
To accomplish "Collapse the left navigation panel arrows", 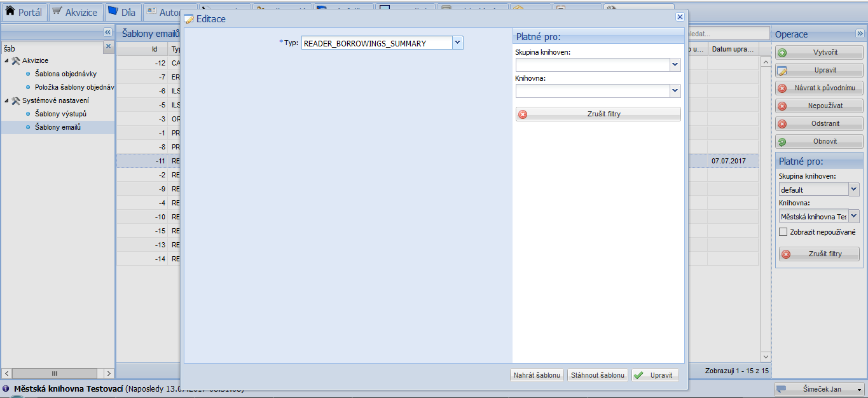I will (x=107, y=32).
